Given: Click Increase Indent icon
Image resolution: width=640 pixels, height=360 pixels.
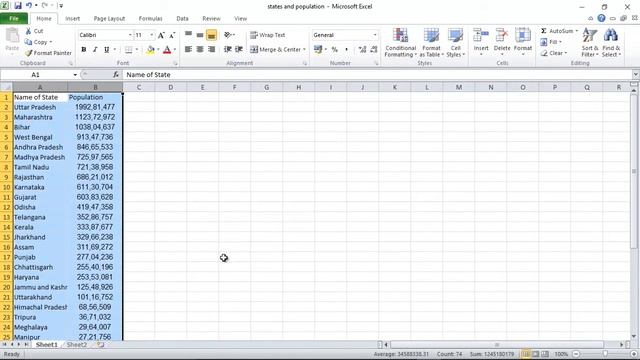Looking at the screenshot, I should pyautogui.click(x=239, y=49).
